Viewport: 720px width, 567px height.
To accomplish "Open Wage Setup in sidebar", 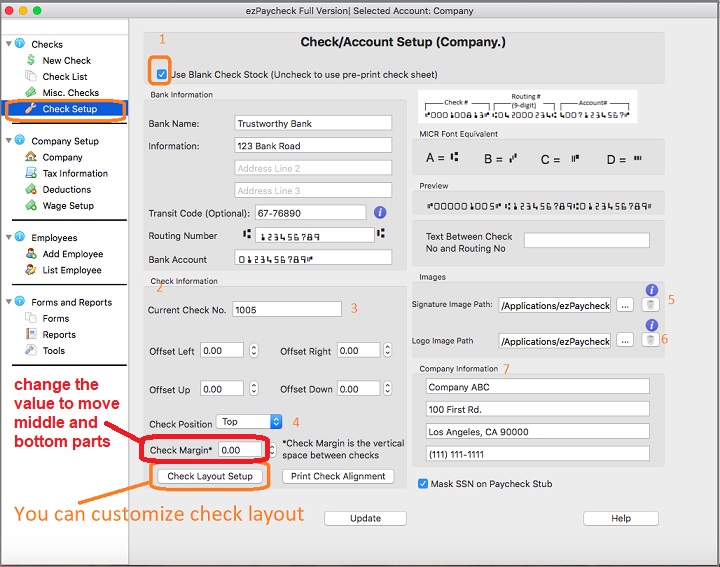I will click(x=68, y=205).
